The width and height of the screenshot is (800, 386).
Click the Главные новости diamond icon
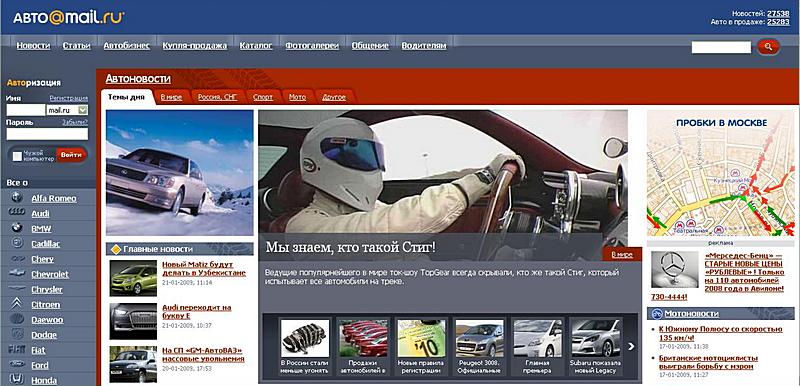coord(116,249)
